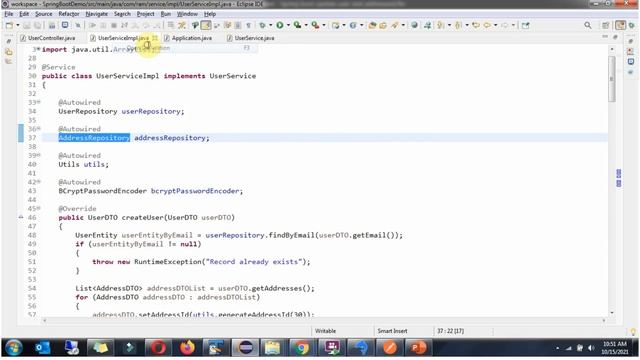Click the highlighted AddressRepository type

coord(94,138)
